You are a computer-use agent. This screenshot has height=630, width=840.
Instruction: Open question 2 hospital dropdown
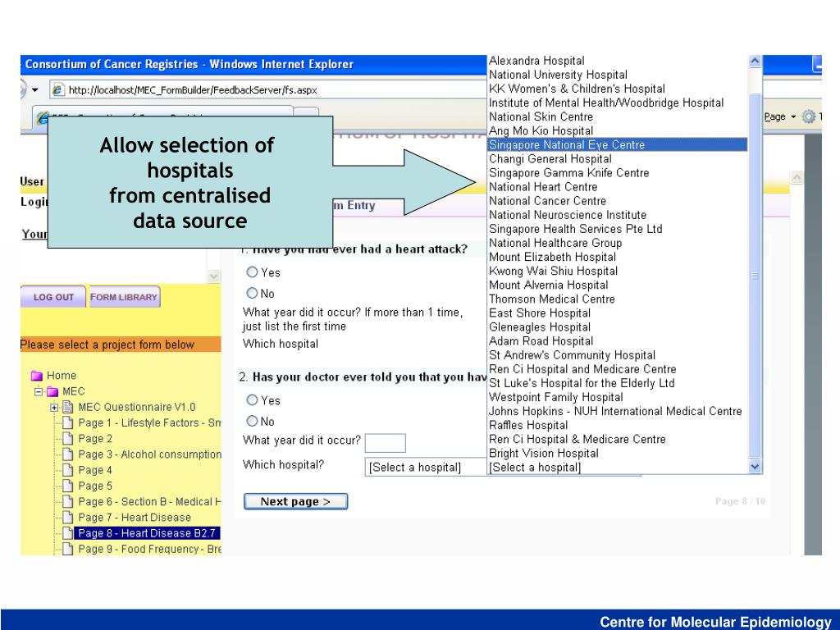pyautogui.click(x=426, y=467)
